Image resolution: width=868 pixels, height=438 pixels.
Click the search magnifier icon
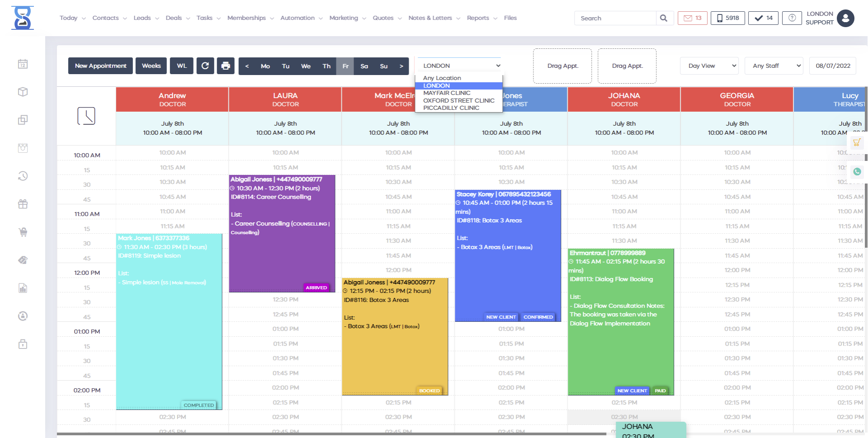click(663, 18)
